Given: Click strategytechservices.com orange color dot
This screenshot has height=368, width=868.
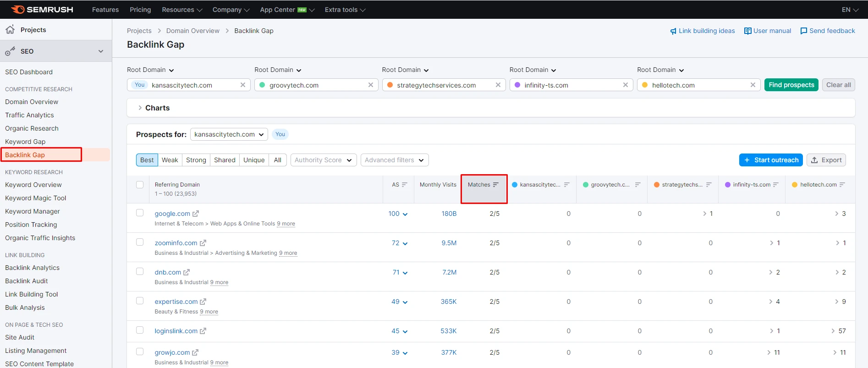Looking at the screenshot, I should coord(390,85).
